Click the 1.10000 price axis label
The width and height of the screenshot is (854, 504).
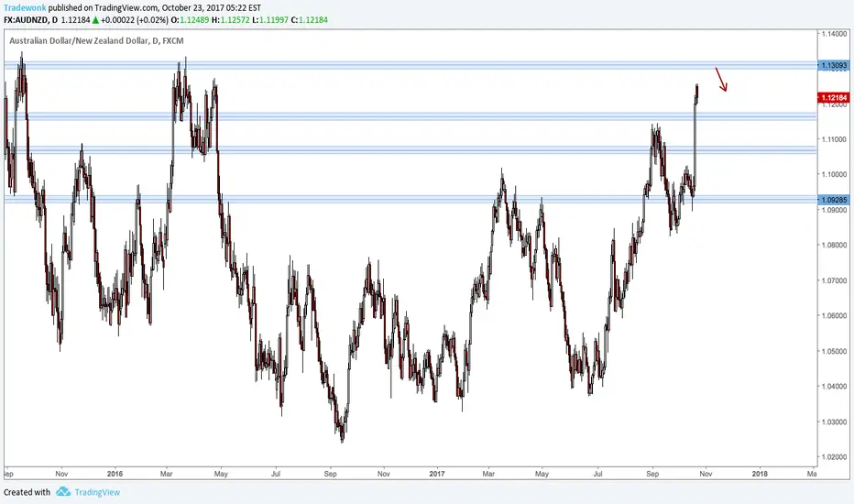(x=835, y=174)
